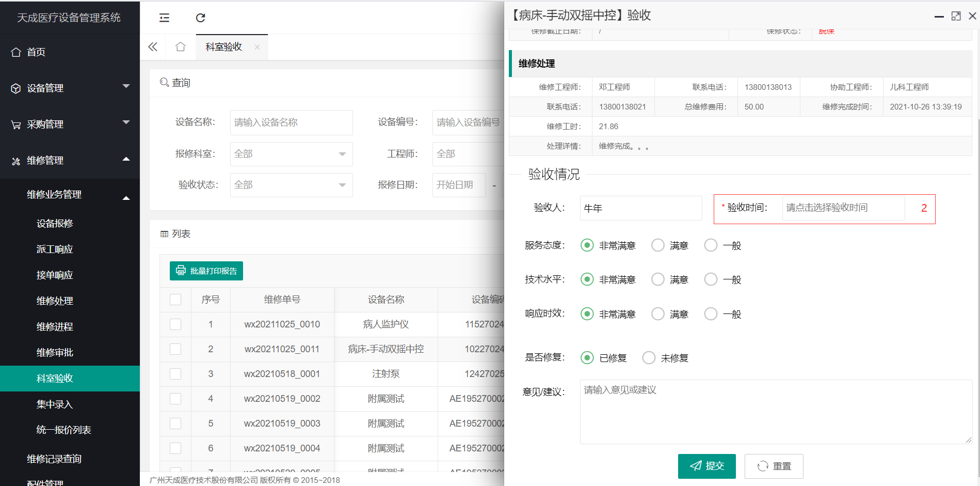The width and height of the screenshot is (980, 486).
Task: Click the 查询 magnifier icon
Action: [164, 82]
